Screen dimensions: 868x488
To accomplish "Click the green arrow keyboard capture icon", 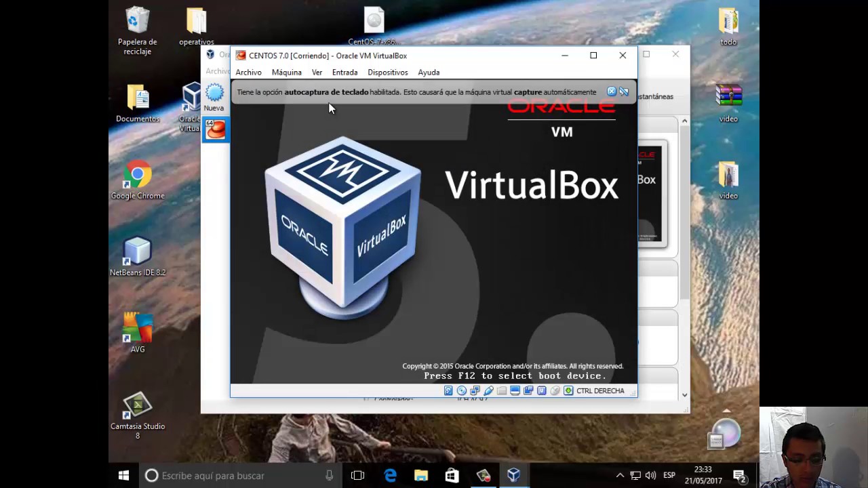I will click(568, 390).
